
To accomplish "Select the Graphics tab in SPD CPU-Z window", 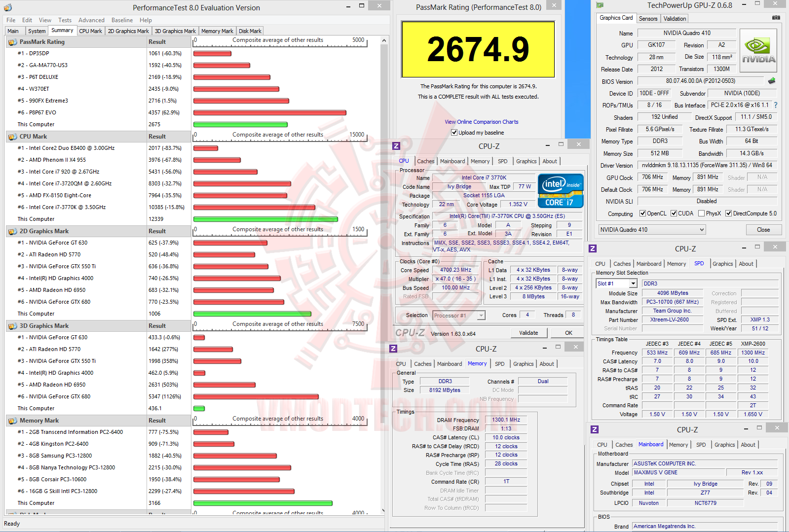I will 722,264.
